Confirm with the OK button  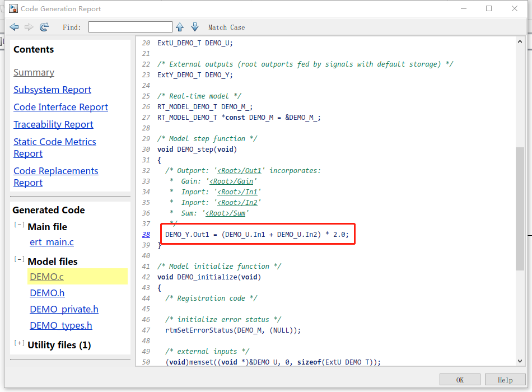pyautogui.click(x=460, y=379)
